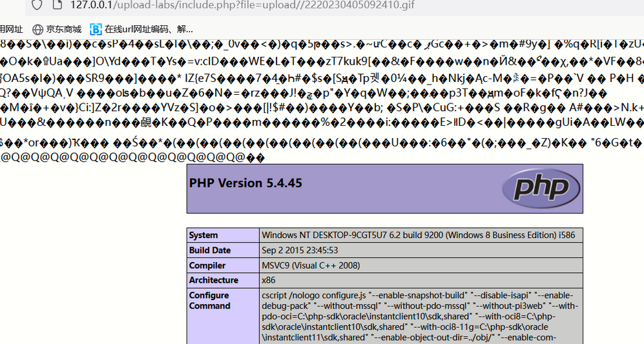Viewport: 644px width, 344px height.
Task: Click the System row label
Action: pos(203,236)
